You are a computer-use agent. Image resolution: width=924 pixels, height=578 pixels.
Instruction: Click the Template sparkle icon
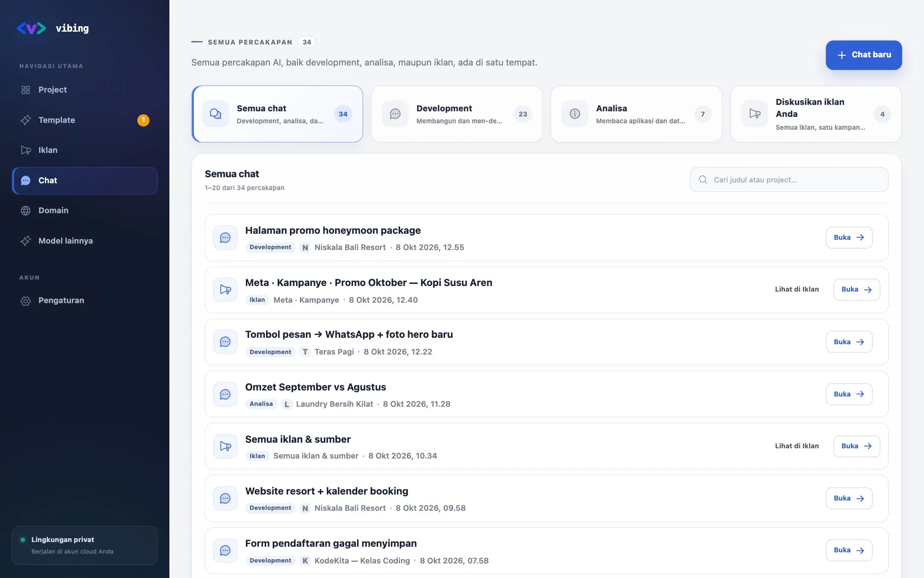pos(26,120)
